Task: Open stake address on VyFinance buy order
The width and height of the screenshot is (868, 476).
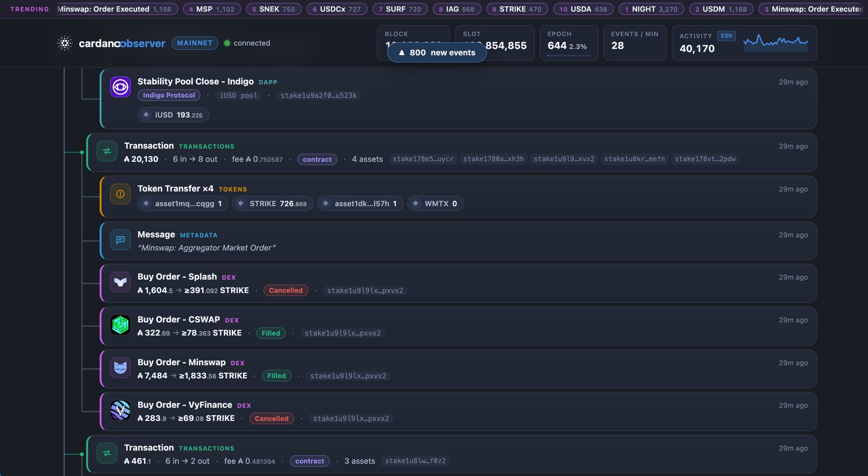Action: coord(351,418)
